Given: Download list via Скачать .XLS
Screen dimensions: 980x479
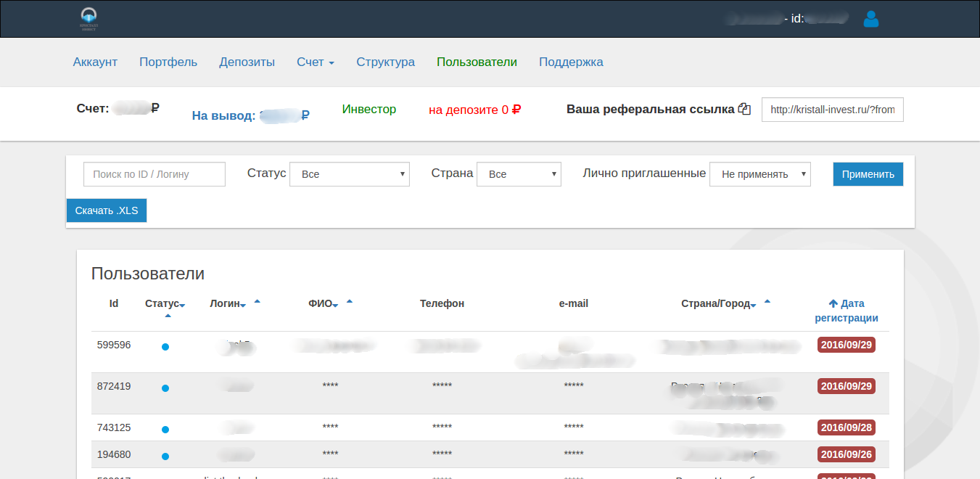Looking at the screenshot, I should point(107,210).
